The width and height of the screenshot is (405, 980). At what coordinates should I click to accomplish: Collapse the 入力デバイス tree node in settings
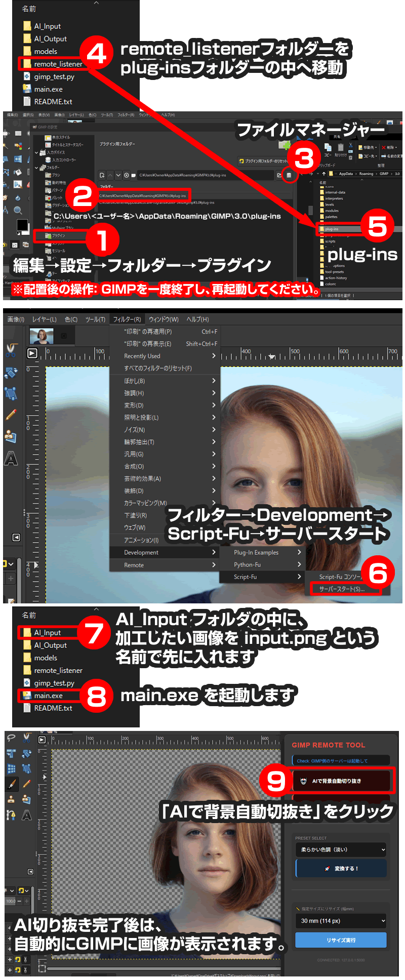pos(36,152)
